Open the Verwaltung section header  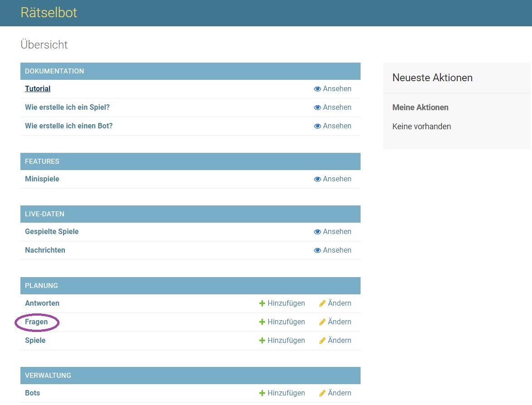coord(48,376)
